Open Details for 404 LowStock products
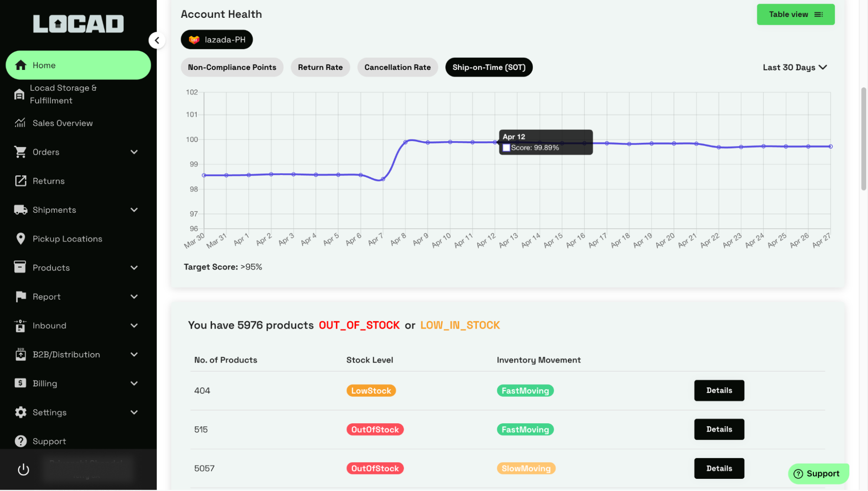The image size is (868, 491). point(719,390)
